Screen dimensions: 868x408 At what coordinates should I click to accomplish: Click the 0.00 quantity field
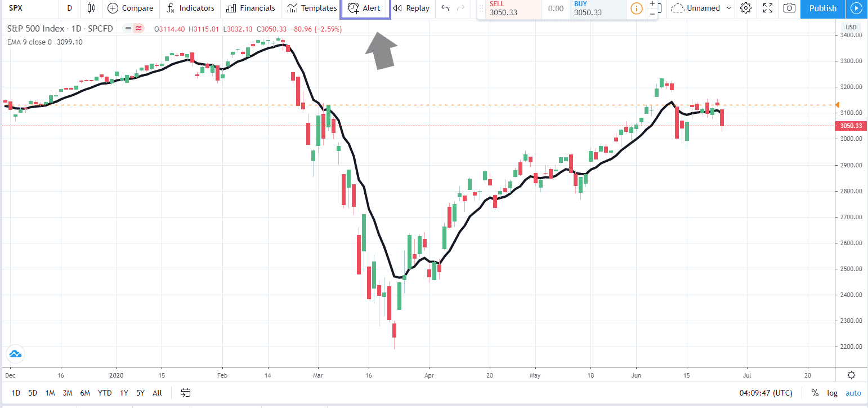[556, 8]
